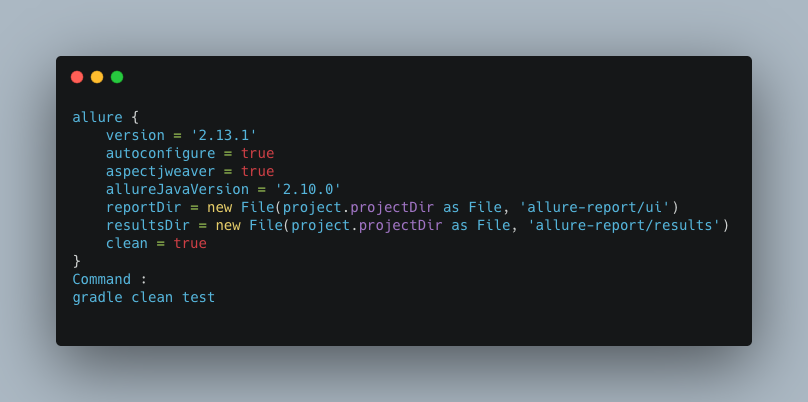This screenshot has height=402, width=808.
Task: Click the 'allure-report/ui' path string
Action: click(x=594, y=208)
